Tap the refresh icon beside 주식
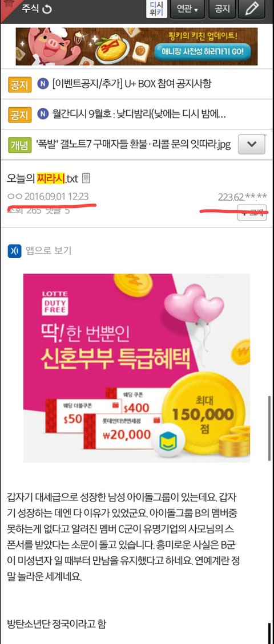 [47, 9]
